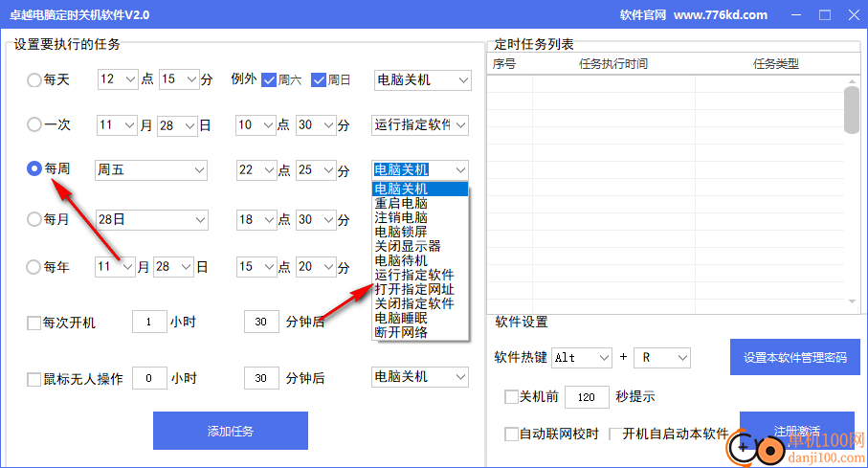Choose 断开网络 from the list
This screenshot has width=868, height=468.
pyautogui.click(x=420, y=333)
